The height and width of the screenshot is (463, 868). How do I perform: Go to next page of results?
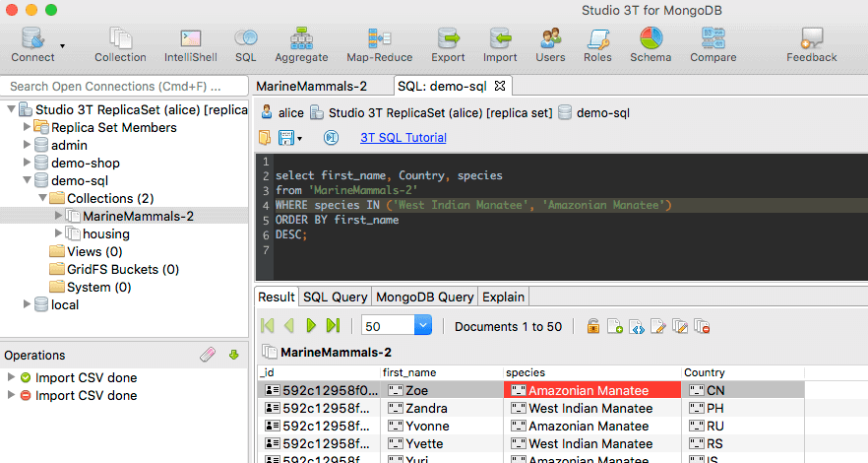[x=311, y=326]
